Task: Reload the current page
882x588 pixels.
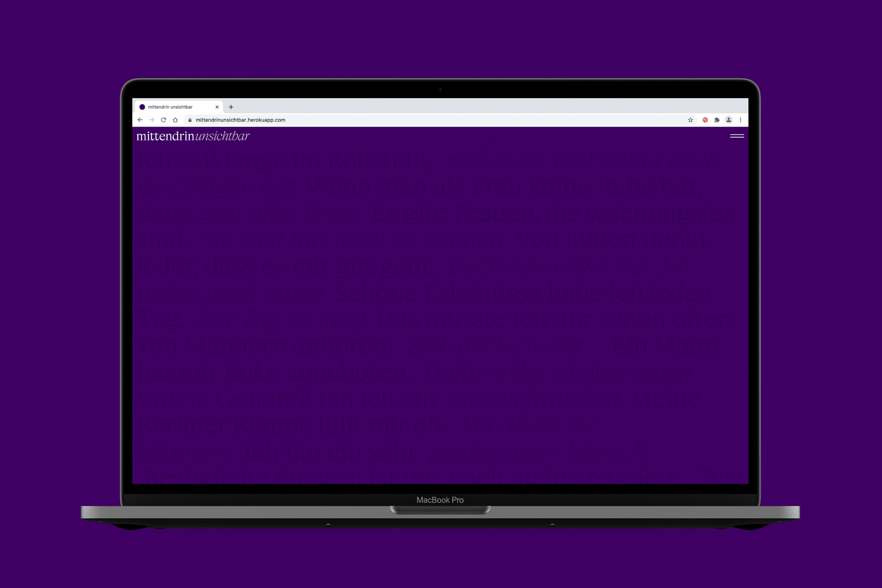Action: tap(163, 120)
